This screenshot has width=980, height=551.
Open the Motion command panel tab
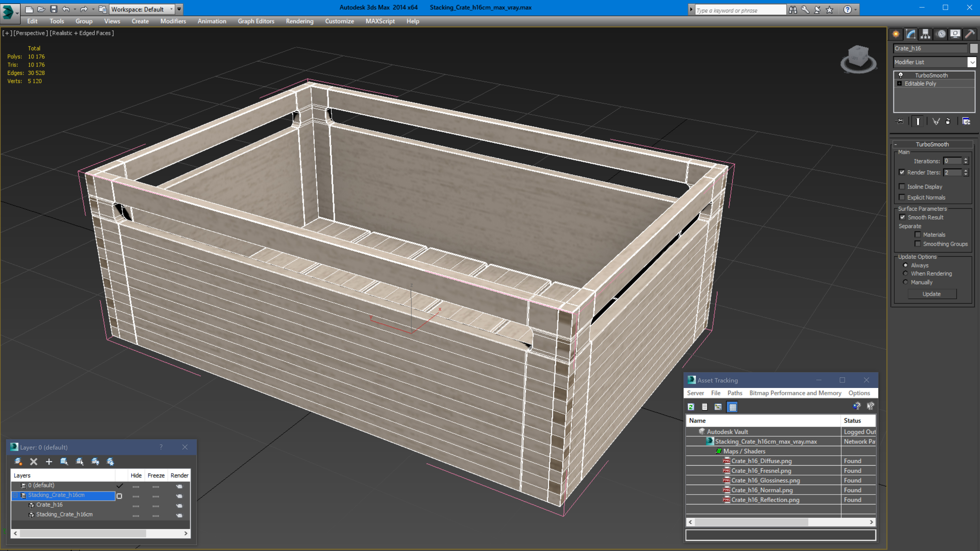coord(941,34)
